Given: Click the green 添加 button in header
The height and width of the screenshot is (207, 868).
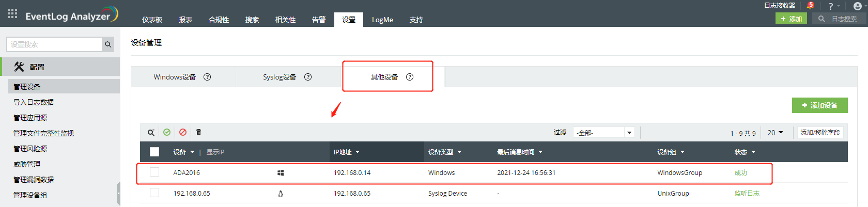Looking at the screenshot, I should click(791, 19).
